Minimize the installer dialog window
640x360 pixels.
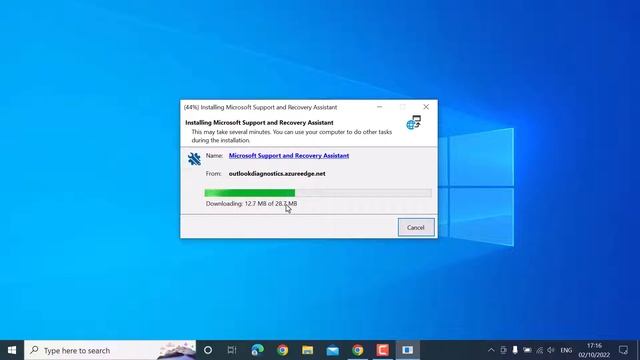(380, 107)
